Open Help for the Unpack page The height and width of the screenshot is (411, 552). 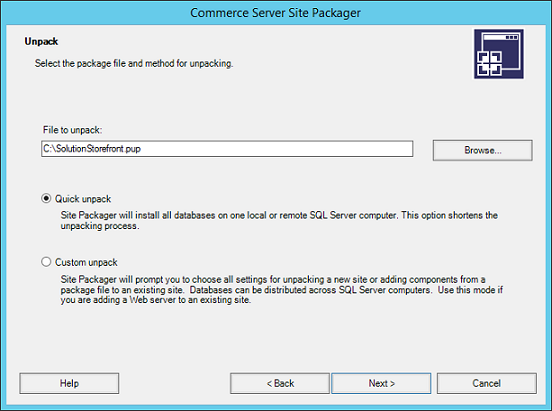tap(69, 383)
